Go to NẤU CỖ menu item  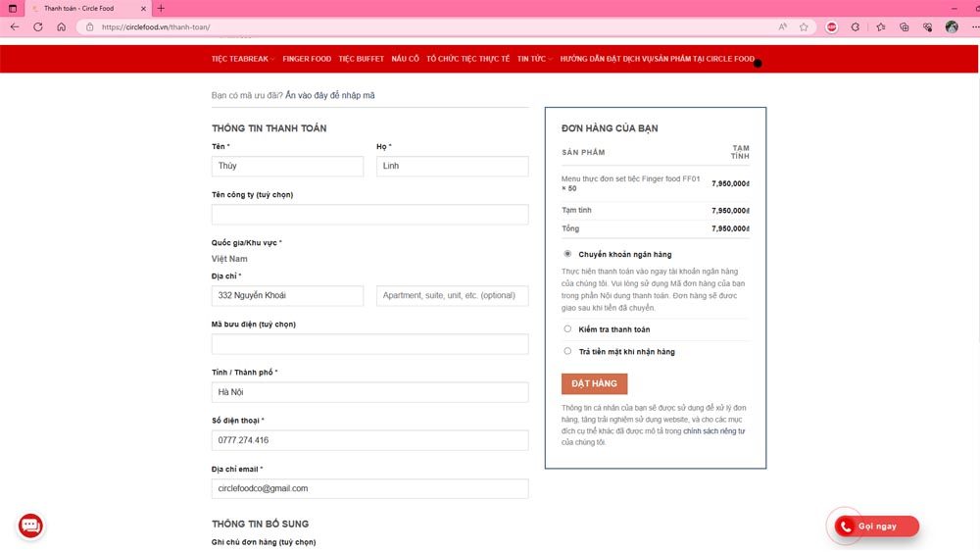click(x=405, y=59)
